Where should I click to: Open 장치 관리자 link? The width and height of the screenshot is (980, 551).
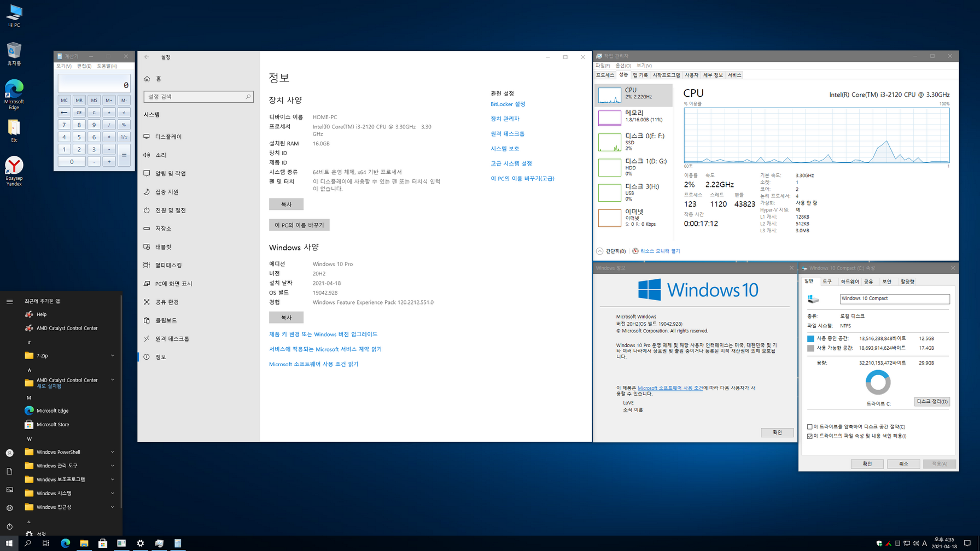point(505,119)
